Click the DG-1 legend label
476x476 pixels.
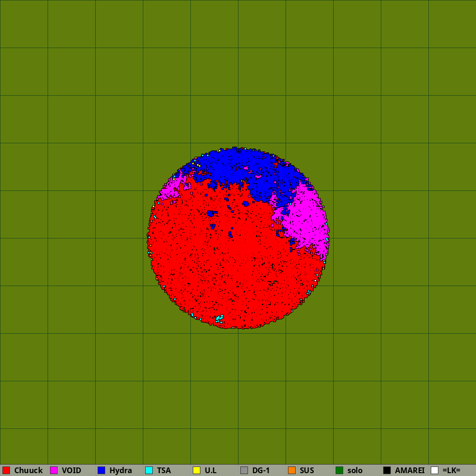[x=261, y=470]
